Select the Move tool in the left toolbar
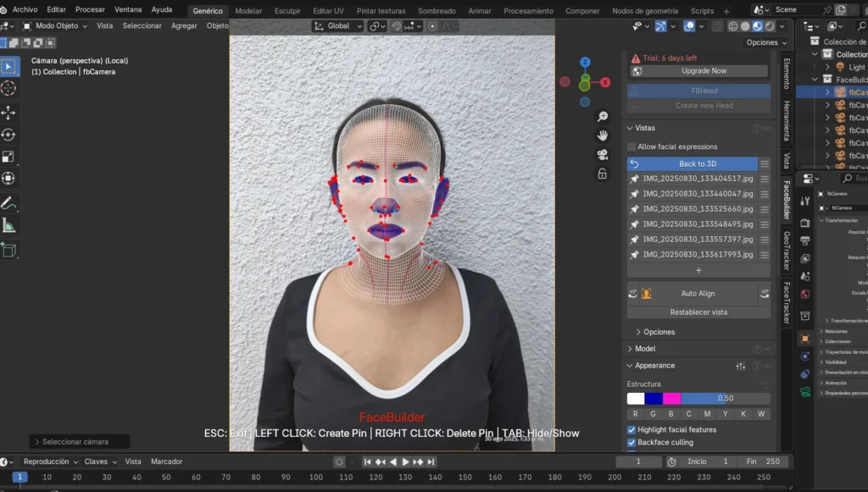Viewport: 868px width, 492px height. pos(10,111)
